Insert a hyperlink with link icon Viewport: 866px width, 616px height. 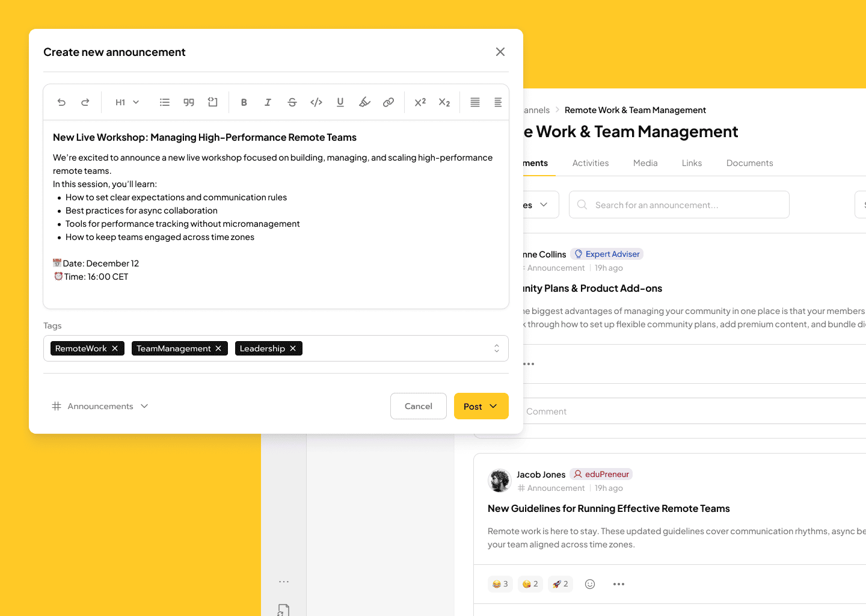point(388,102)
